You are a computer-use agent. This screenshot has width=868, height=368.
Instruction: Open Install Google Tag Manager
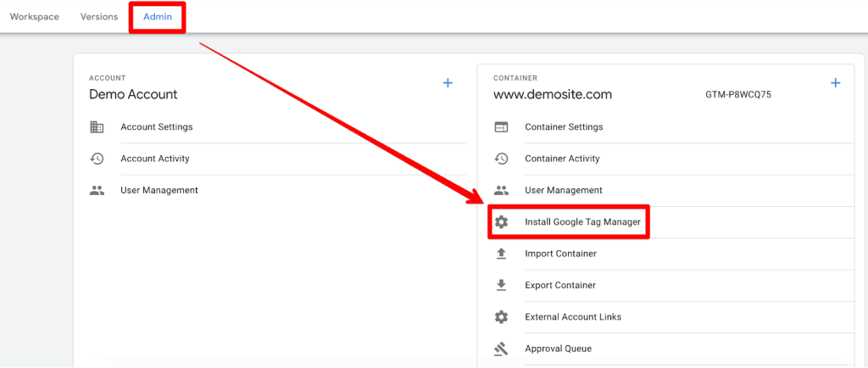point(582,222)
